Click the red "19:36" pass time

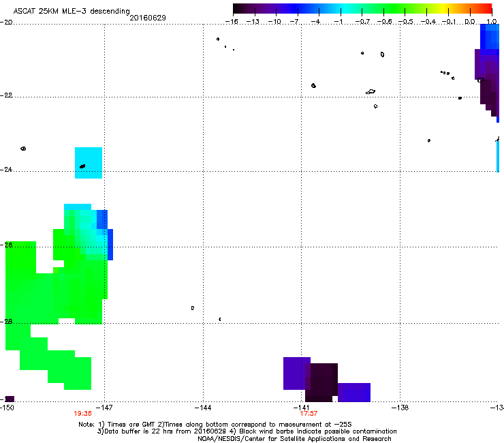pyautogui.click(x=82, y=414)
